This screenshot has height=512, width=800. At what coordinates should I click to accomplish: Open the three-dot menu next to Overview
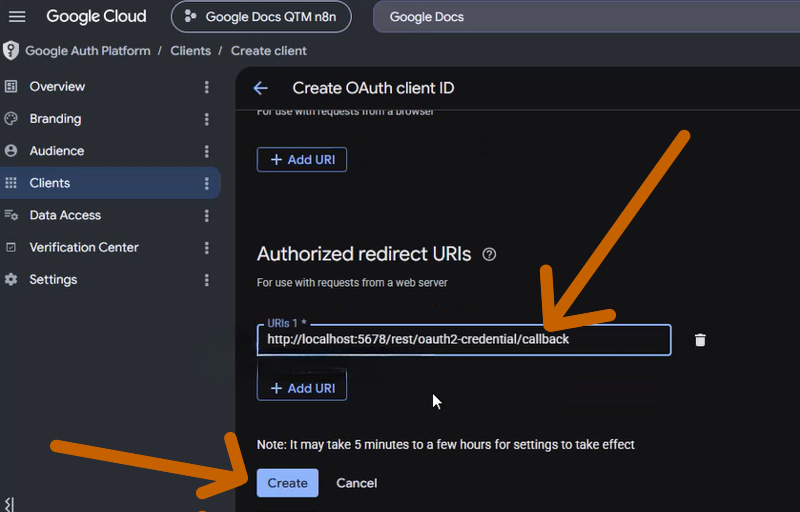[x=207, y=87]
